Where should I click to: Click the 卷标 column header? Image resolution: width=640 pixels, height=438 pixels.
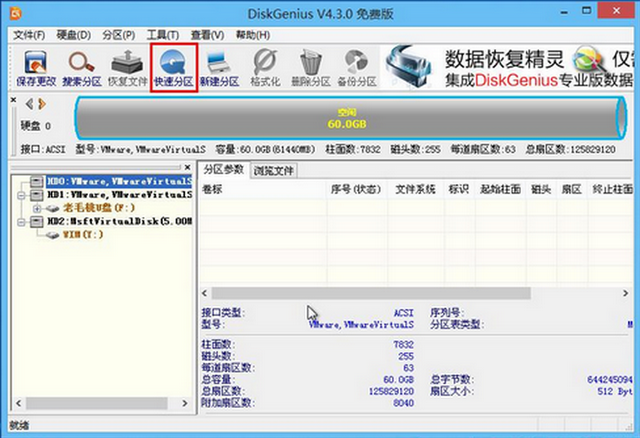pyautogui.click(x=263, y=189)
